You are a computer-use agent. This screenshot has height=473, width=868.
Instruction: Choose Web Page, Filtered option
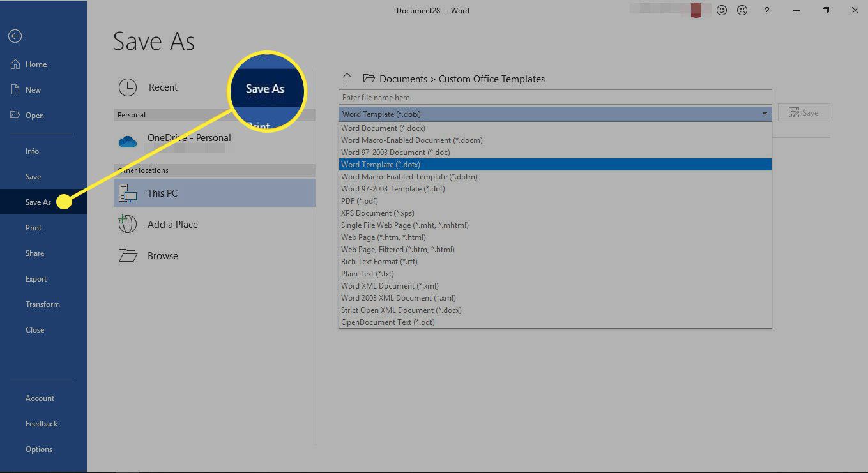555,250
